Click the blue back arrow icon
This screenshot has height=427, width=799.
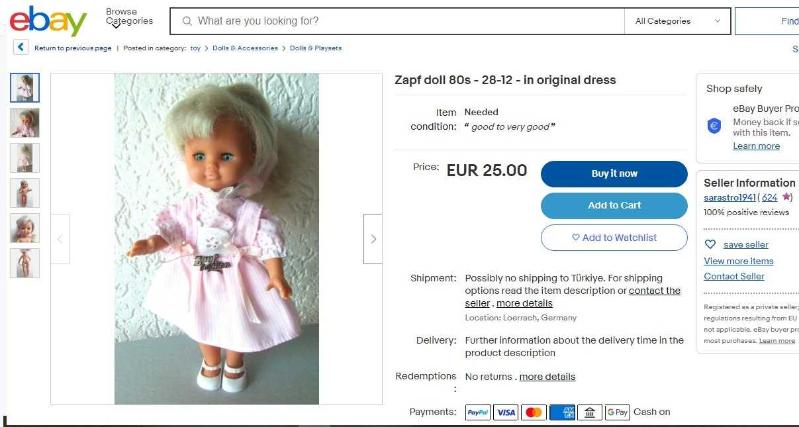point(20,47)
